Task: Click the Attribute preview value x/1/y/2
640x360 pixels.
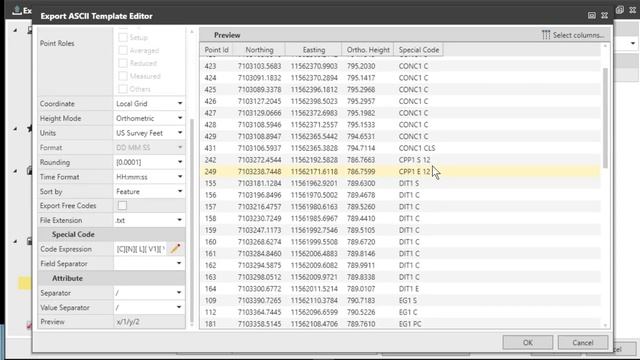Action: click(x=128, y=322)
